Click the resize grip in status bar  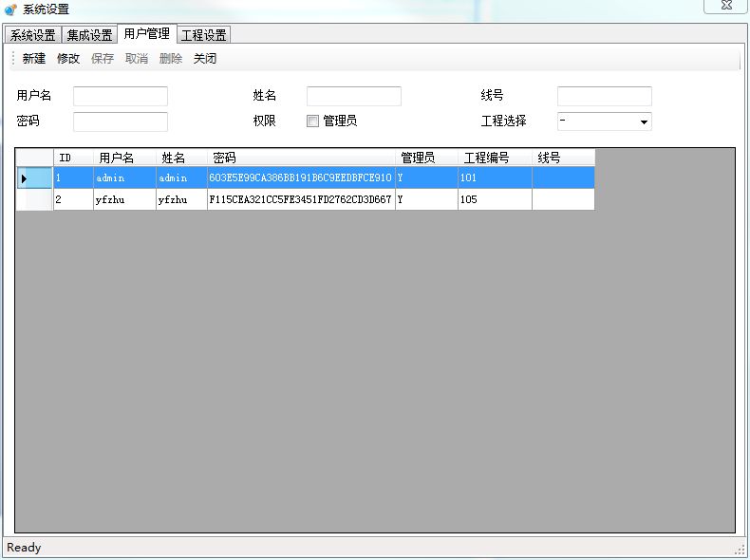(739, 550)
